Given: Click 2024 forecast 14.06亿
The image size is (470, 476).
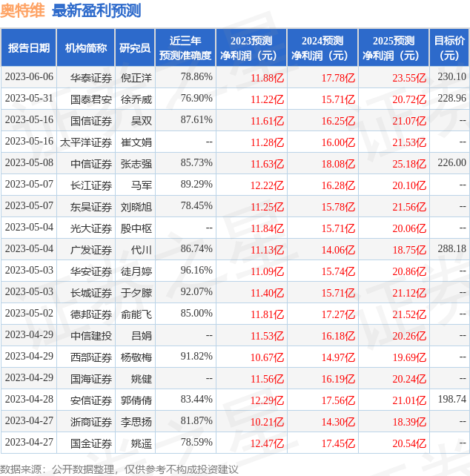Looking at the screenshot, I should [338, 250].
